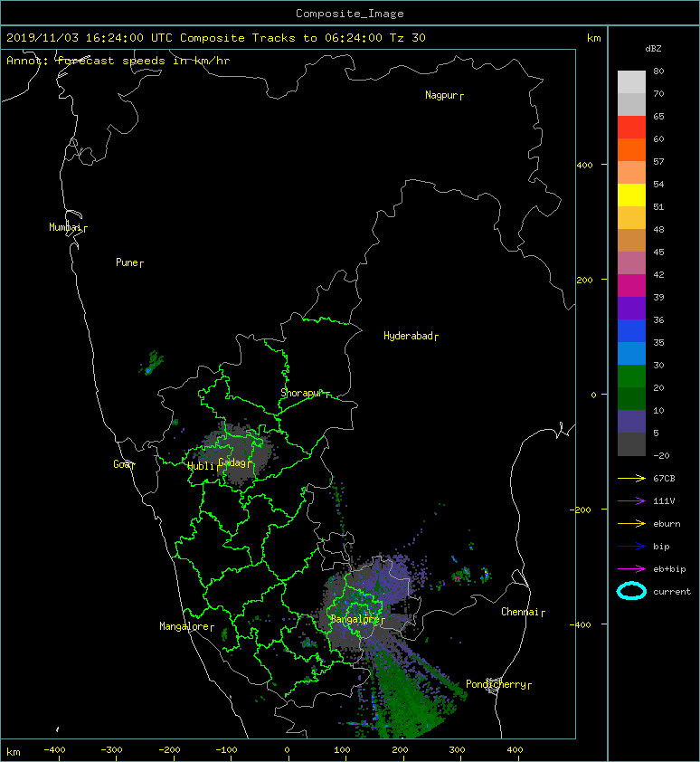Screen dimensions: 700x762
Task: Click the current legend label
Action: tap(672, 592)
